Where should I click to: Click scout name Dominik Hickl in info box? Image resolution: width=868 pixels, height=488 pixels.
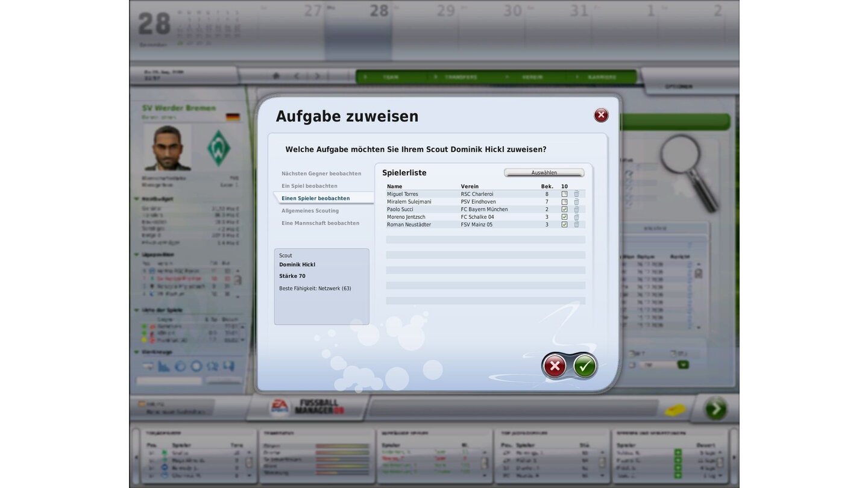click(x=297, y=264)
